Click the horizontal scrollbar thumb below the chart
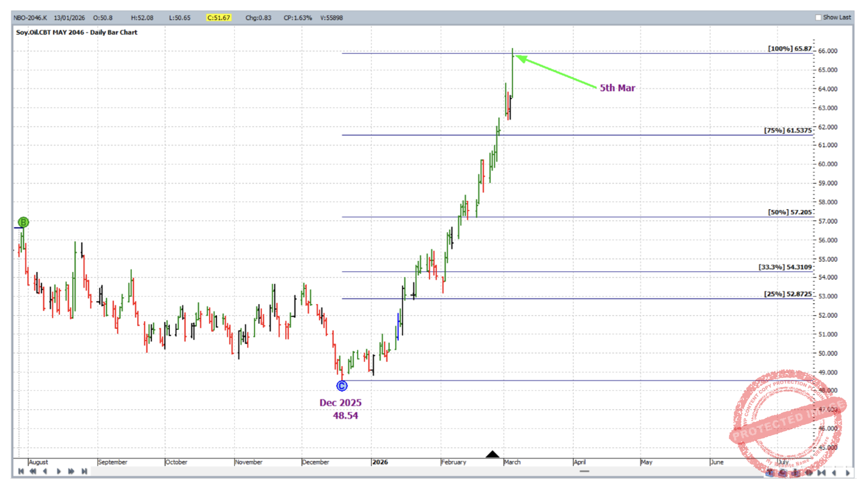Image resolution: width=868 pixels, height=489 pixels. coord(584,472)
